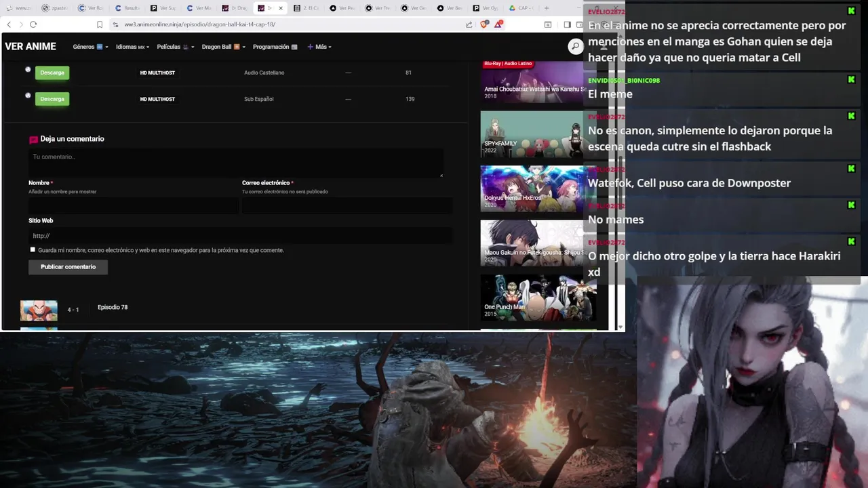Click Descarga button for Sub Español

click(52, 99)
